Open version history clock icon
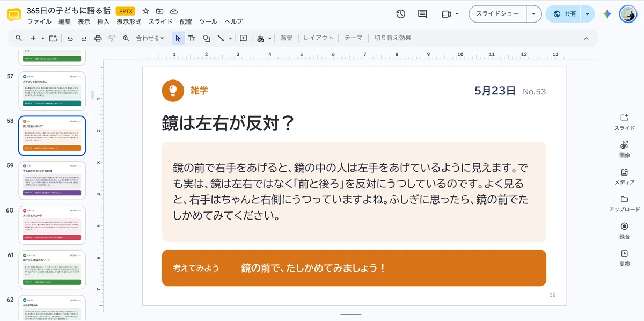 [x=400, y=14]
